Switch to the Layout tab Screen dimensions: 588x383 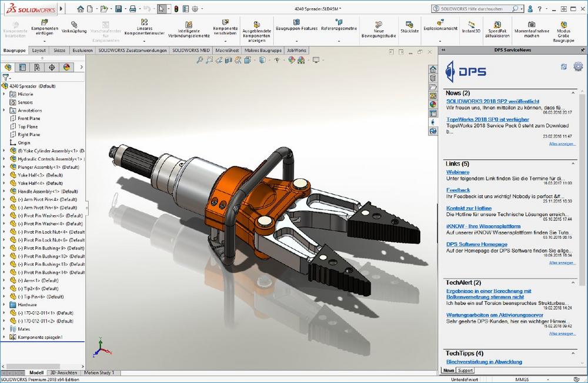click(x=39, y=50)
